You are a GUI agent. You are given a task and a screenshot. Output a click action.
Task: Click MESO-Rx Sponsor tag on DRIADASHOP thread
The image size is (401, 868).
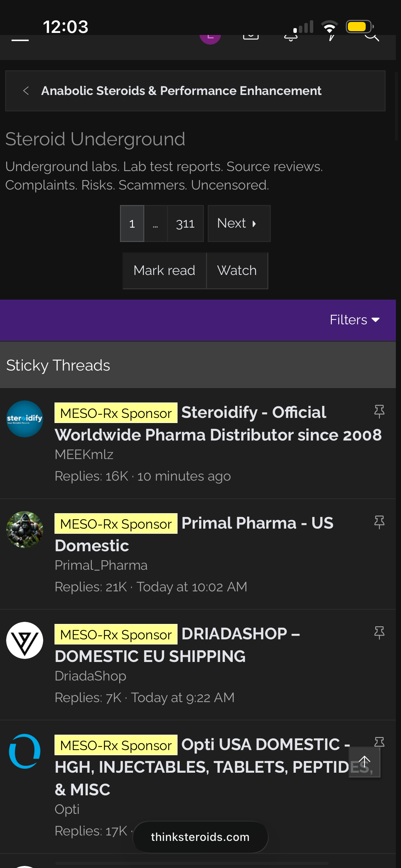click(x=116, y=634)
